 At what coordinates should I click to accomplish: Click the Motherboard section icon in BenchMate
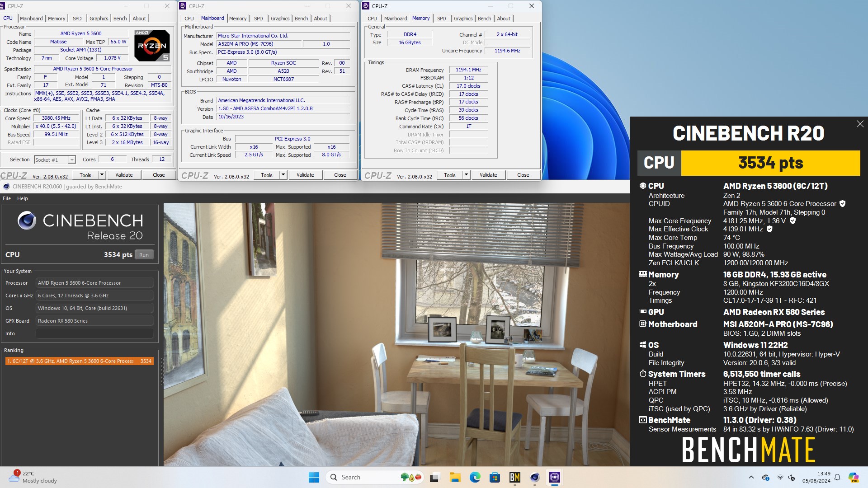(x=643, y=324)
